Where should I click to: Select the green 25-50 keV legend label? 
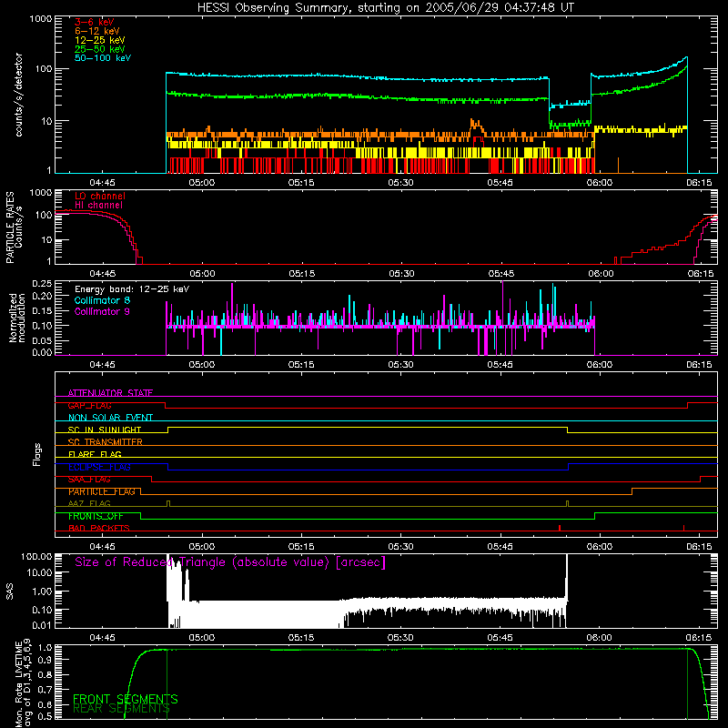pyautogui.click(x=100, y=49)
